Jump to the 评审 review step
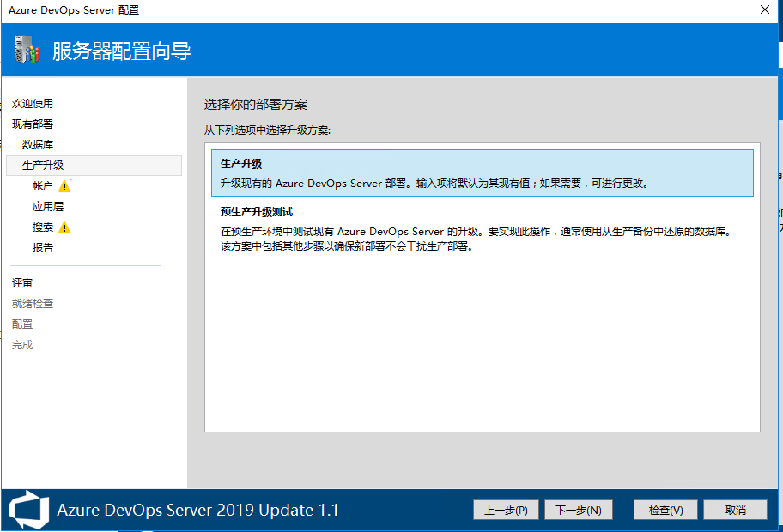 point(22,283)
